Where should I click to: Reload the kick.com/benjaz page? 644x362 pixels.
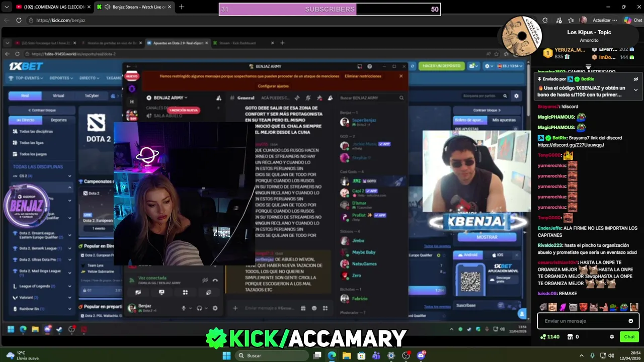click(19, 20)
